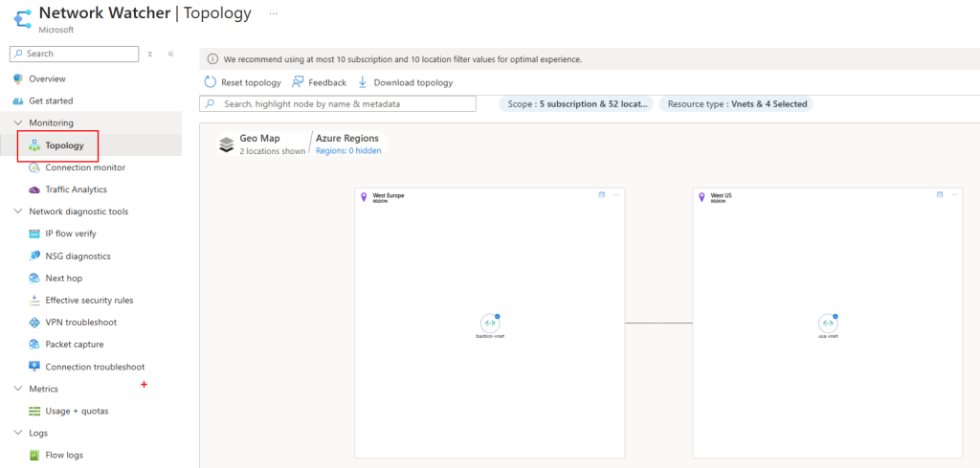The height and width of the screenshot is (468, 980).
Task: Collapse the Metrics section
Action: coord(17,389)
